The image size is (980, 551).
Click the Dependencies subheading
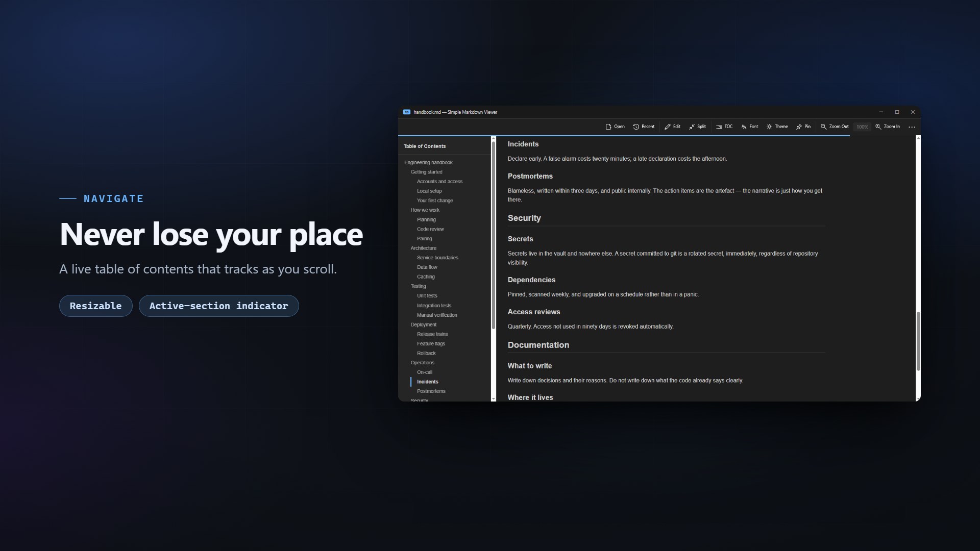tap(531, 280)
